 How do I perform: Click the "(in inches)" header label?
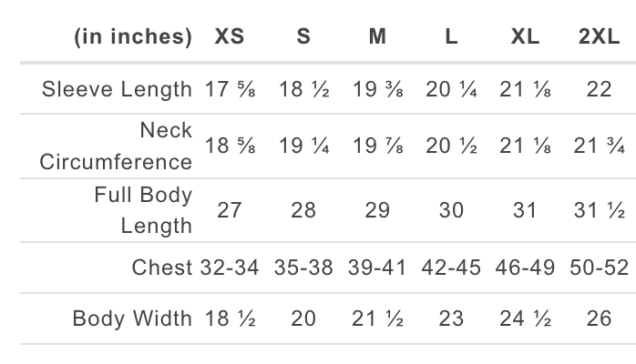(x=133, y=37)
